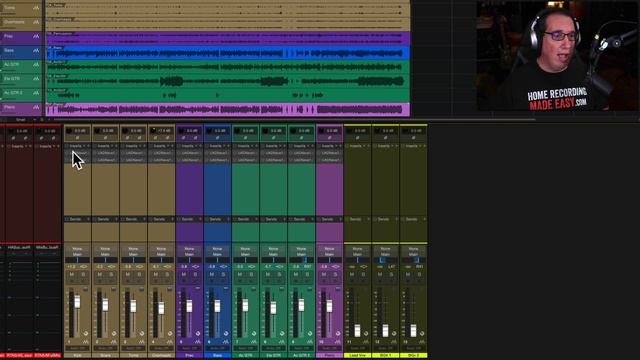This screenshot has width=640, height=360.
Task: Click the waveform icon on BGV 2 channel strip
Action: click(x=422, y=342)
